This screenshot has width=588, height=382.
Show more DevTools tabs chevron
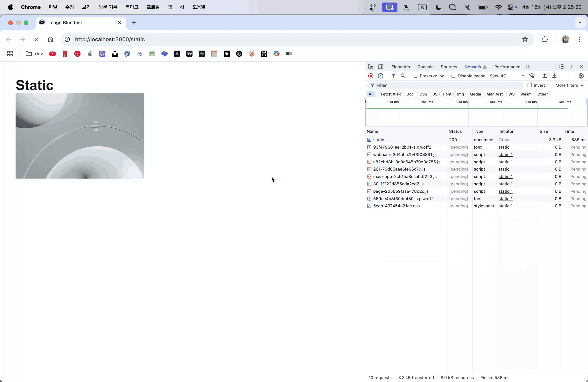[x=528, y=67]
